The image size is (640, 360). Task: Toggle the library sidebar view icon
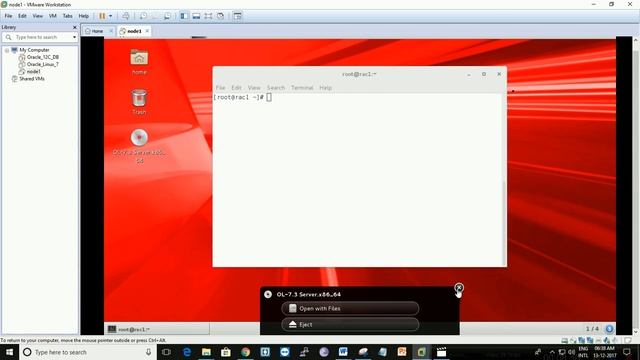click(184, 16)
